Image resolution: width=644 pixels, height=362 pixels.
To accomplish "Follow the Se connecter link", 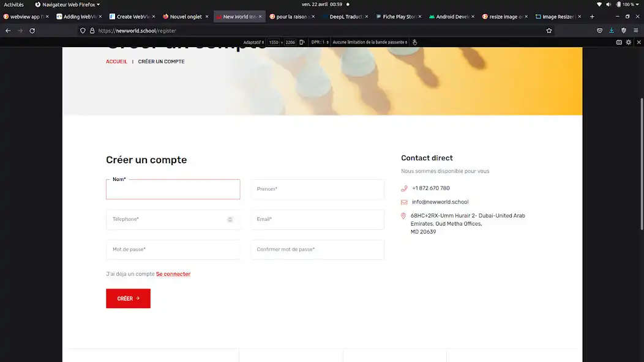I will click(173, 274).
